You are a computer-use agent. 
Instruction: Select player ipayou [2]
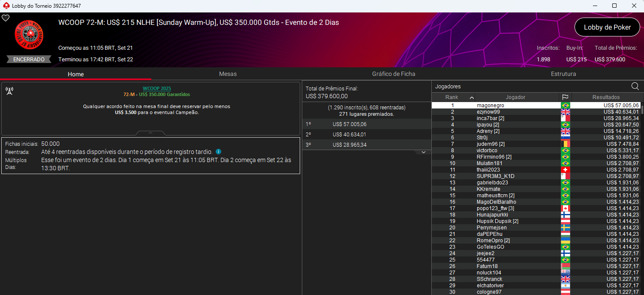coord(536,125)
